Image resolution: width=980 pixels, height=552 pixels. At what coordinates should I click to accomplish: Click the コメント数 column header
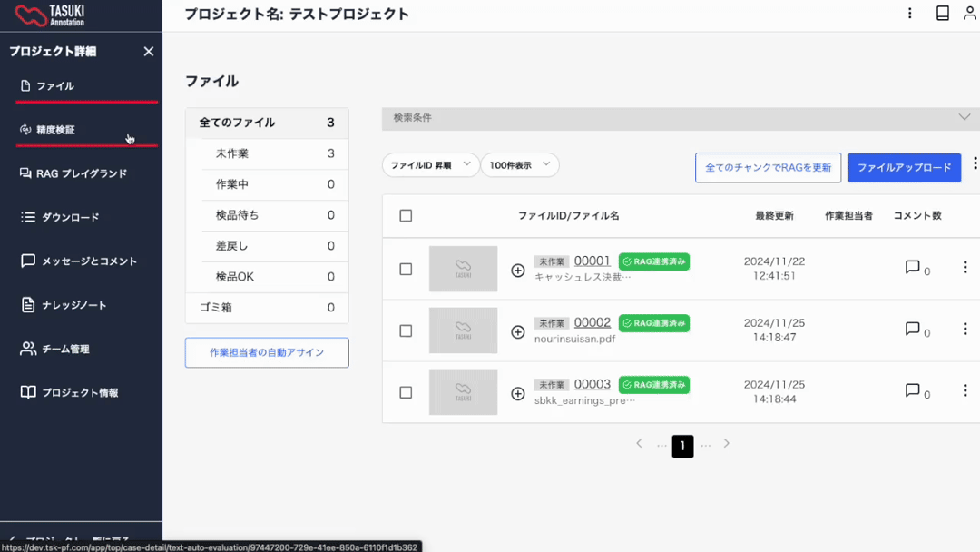point(916,216)
